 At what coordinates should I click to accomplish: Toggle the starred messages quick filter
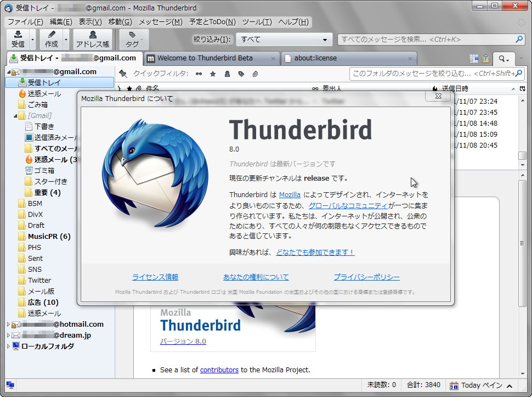(213, 73)
